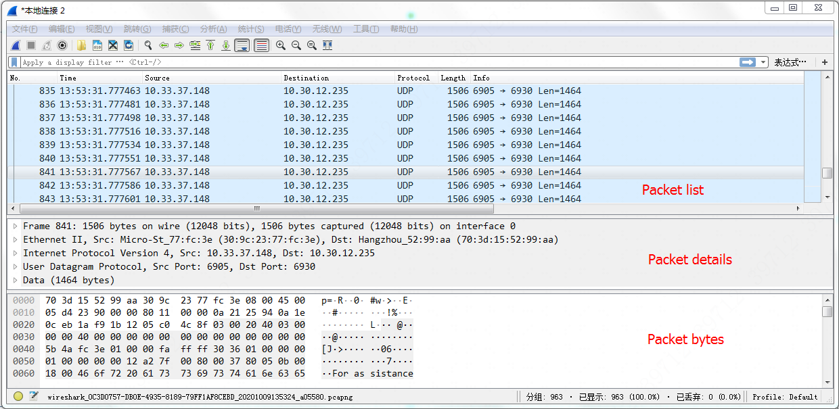Expand the Frame 841 detail row
The image size is (839, 410).
14,226
